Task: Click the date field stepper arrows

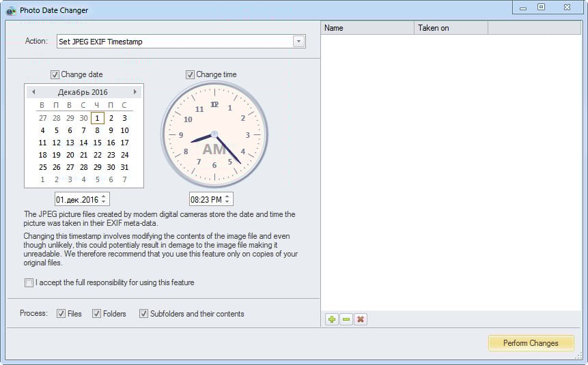Action: click(x=104, y=199)
